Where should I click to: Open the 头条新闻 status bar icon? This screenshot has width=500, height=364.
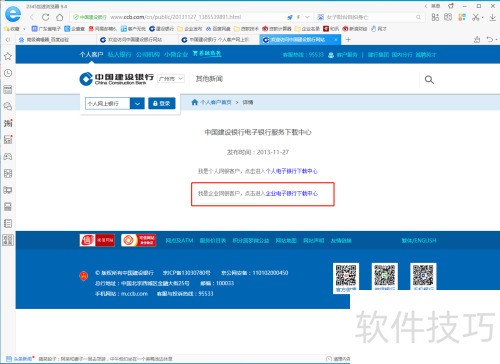pos(9,359)
